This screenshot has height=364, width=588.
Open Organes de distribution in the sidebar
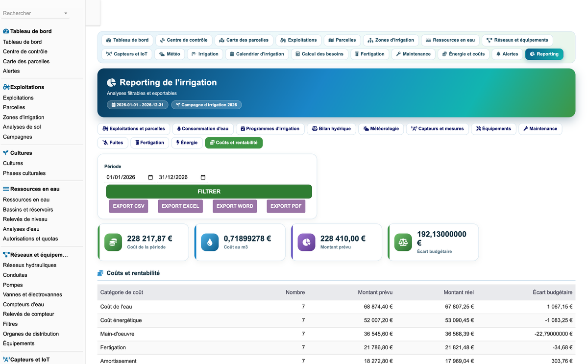pyautogui.click(x=31, y=334)
